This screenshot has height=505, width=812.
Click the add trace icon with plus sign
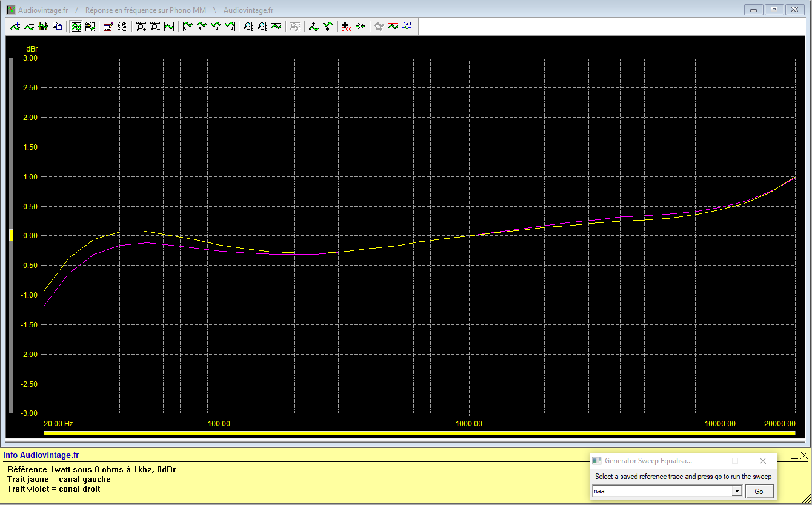tap(15, 26)
